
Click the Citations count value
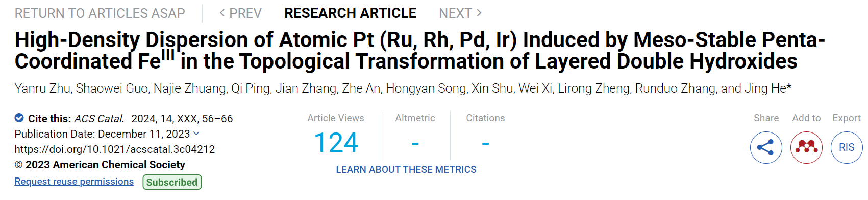486,143
